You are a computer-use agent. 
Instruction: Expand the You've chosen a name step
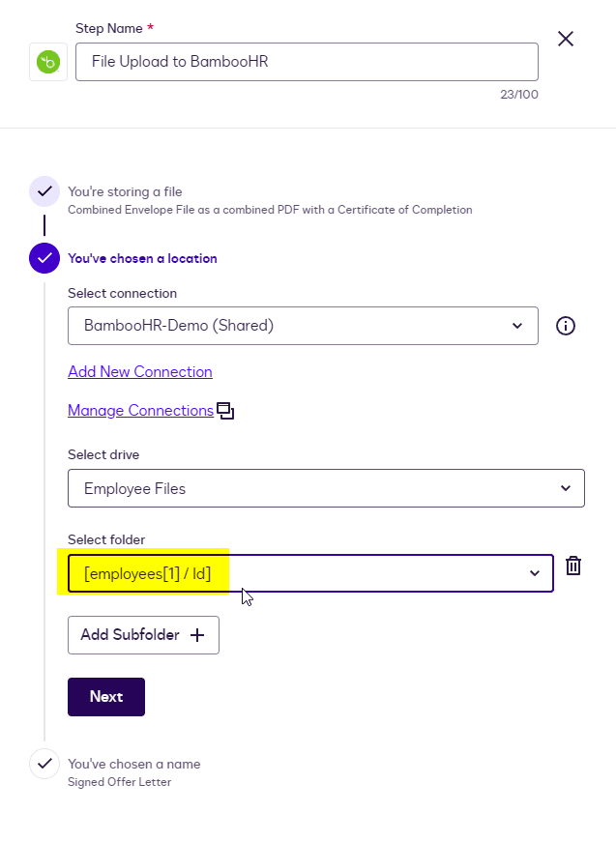coord(134,764)
